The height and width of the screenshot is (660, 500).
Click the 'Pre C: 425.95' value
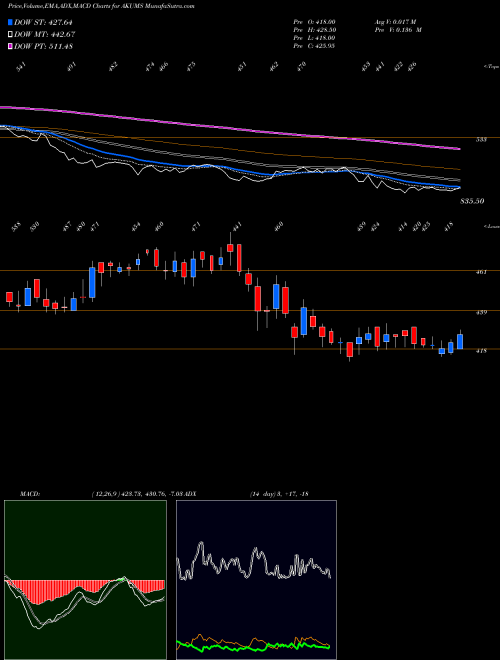point(314,46)
